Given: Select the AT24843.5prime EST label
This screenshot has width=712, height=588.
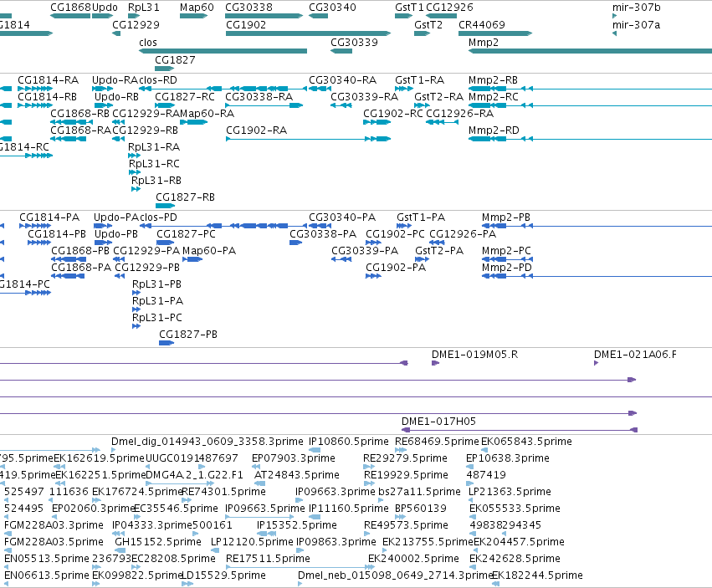Looking at the screenshot, I should click(x=297, y=475).
